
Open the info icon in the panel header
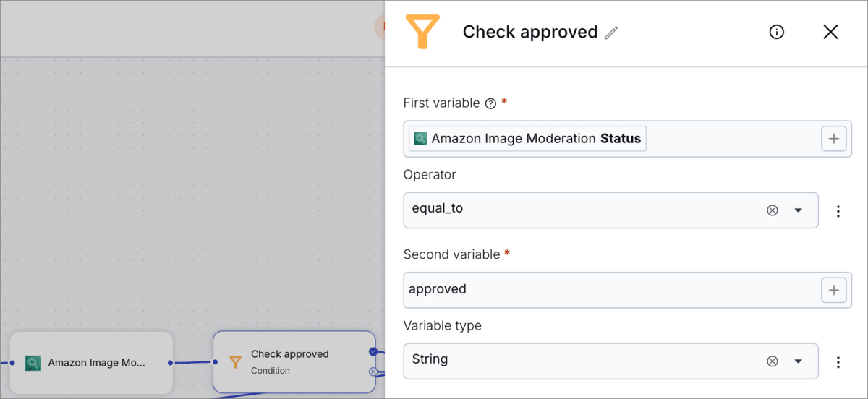[776, 32]
